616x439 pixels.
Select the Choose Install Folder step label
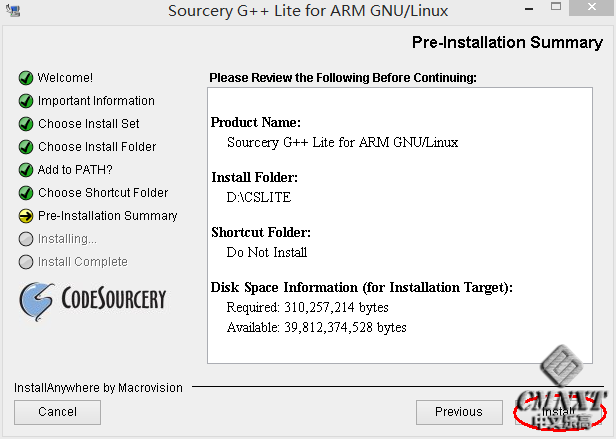(97, 147)
